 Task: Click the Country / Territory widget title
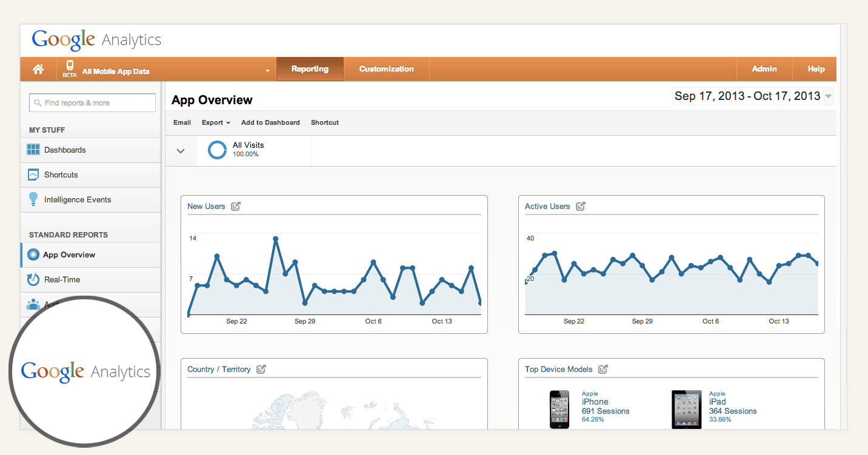[219, 370]
